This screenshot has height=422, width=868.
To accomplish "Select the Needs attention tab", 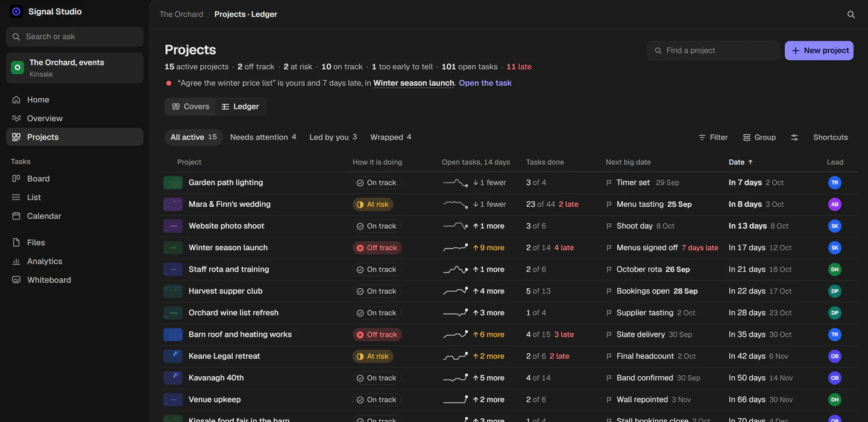I will (263, 137).
